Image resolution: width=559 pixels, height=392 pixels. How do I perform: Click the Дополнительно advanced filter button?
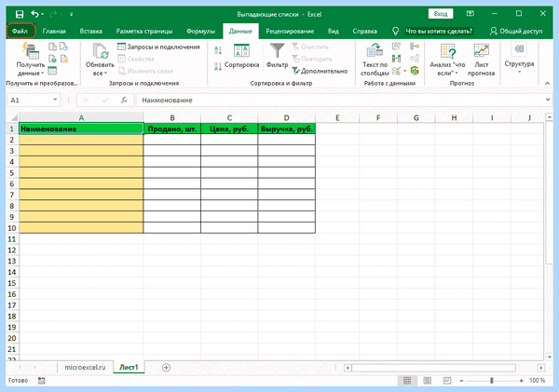(320, 71)
